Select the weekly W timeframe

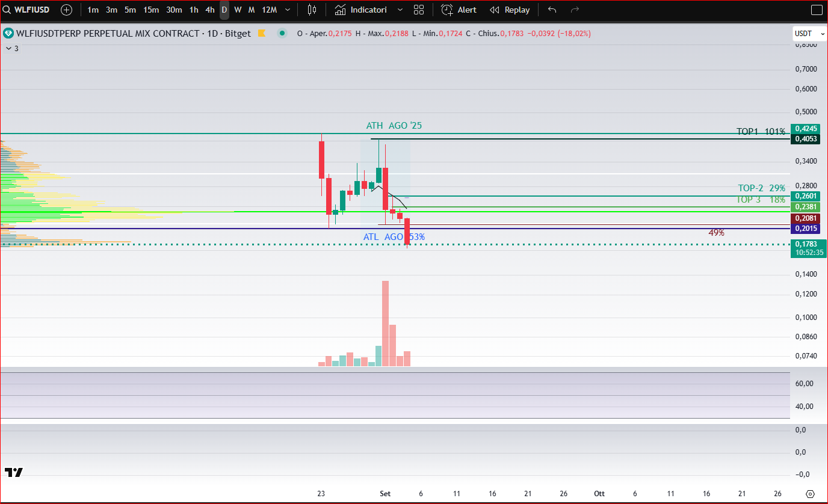238,10
